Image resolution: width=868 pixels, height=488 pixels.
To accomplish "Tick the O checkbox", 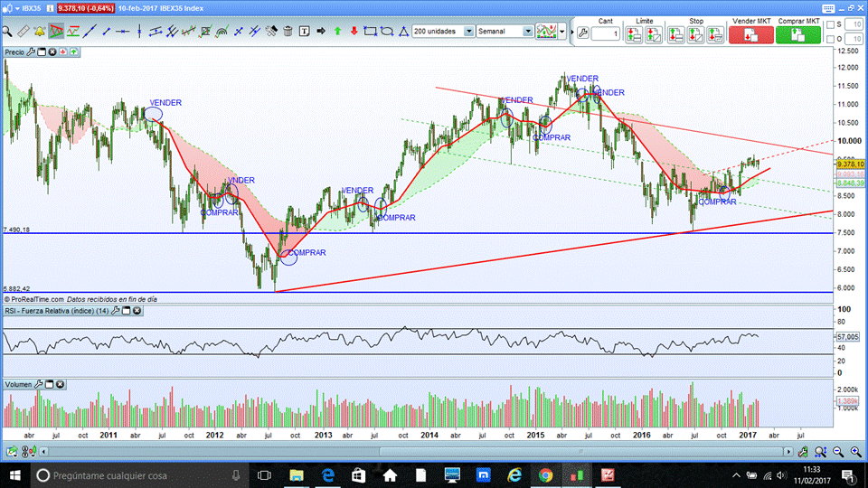I will 839,39.
